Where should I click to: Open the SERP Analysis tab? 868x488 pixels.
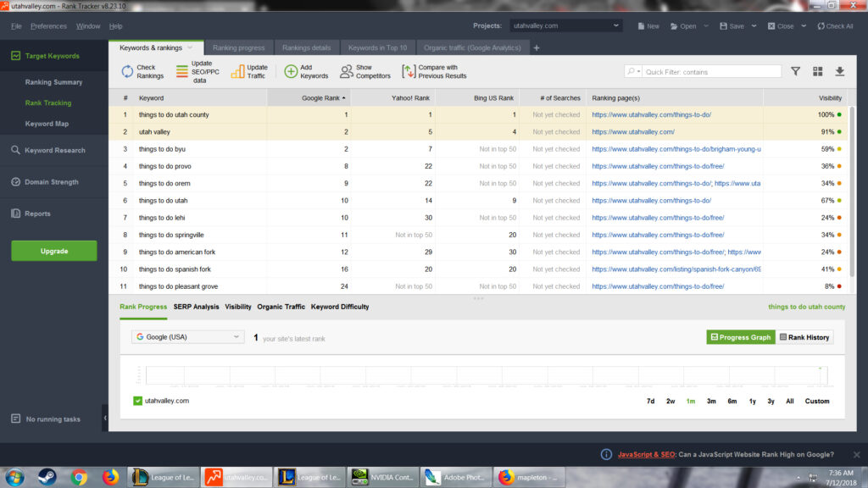[196, 307]
